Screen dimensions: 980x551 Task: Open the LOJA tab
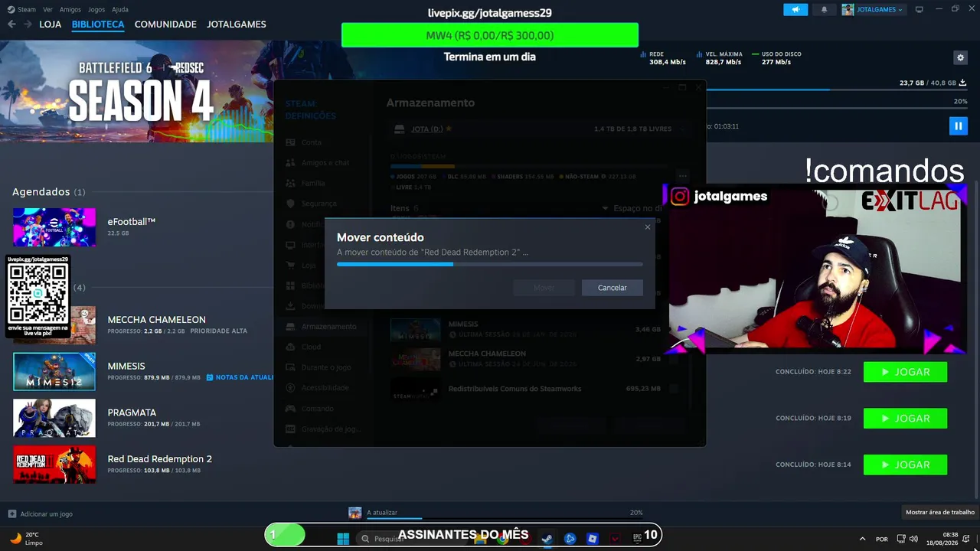[51, 24]
